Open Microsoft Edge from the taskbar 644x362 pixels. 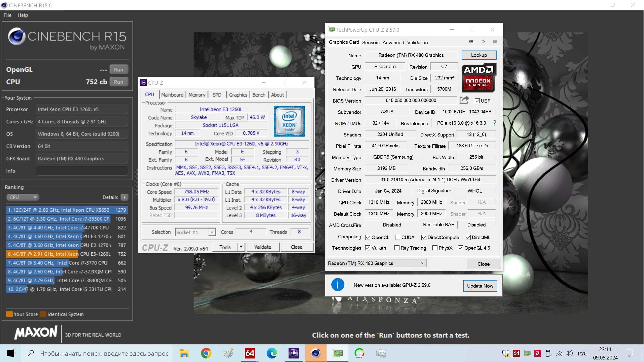[272, 353]
